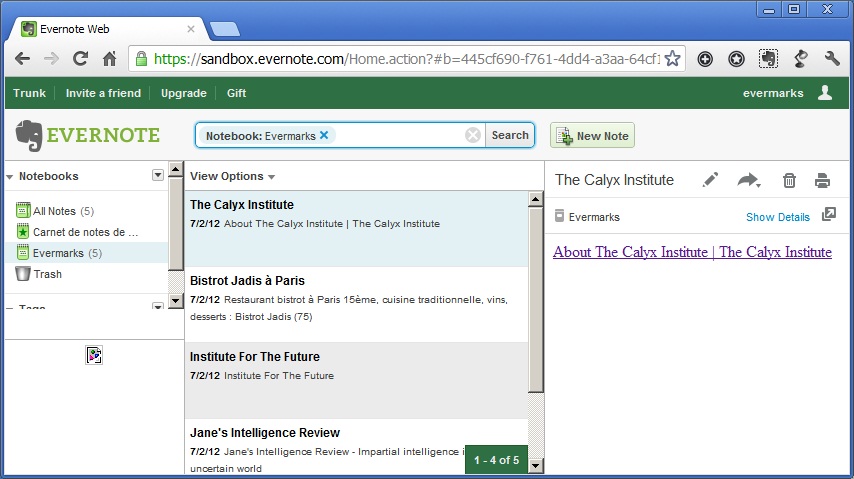
Task: Select The Calyx Institute note
Action: pyautogui.click(x=357, y=229)
